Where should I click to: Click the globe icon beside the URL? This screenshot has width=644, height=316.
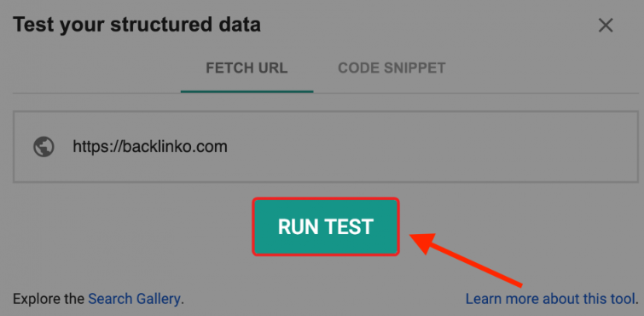44,147
